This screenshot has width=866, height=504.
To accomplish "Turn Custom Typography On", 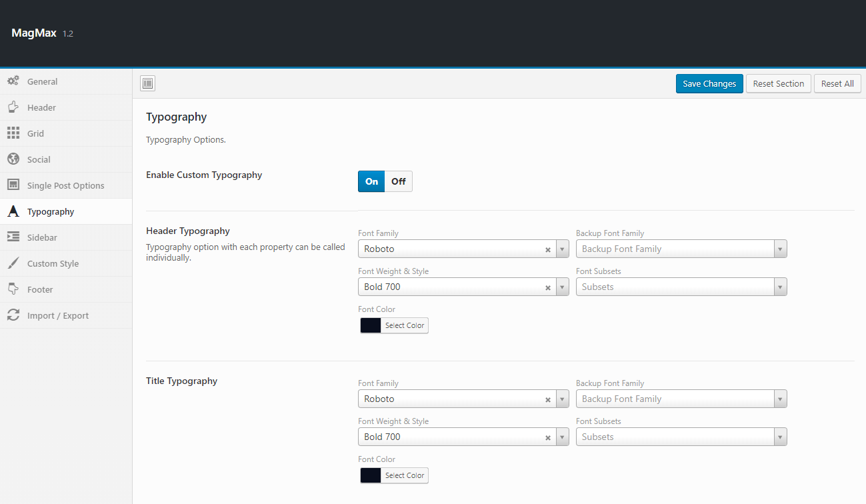I will [371, 181].
